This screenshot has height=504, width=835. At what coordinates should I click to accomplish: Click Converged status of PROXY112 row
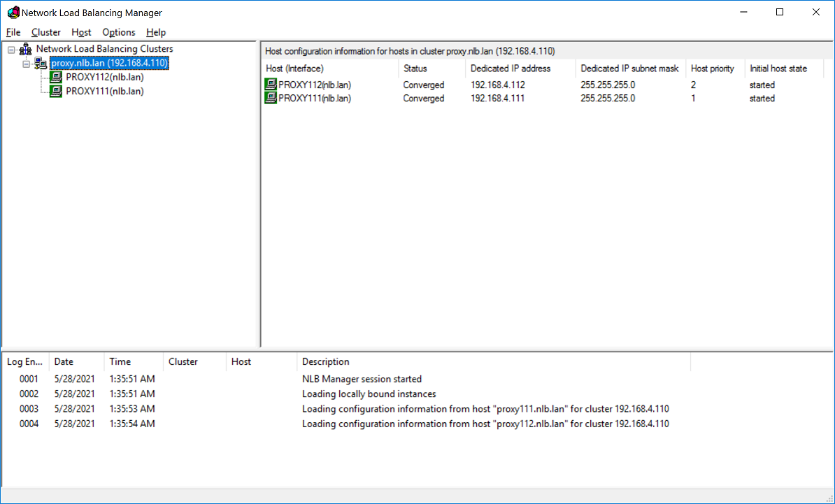click(x=423, y=85)
